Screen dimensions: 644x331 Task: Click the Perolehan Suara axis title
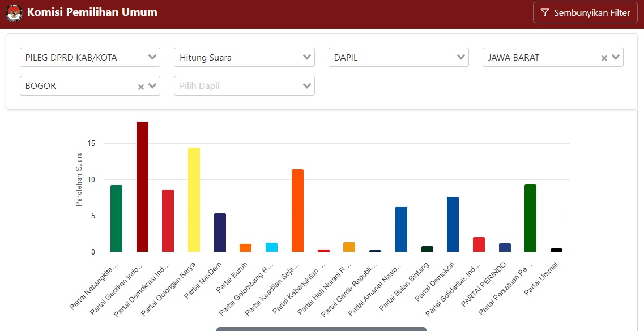click(x=79, y=179)
